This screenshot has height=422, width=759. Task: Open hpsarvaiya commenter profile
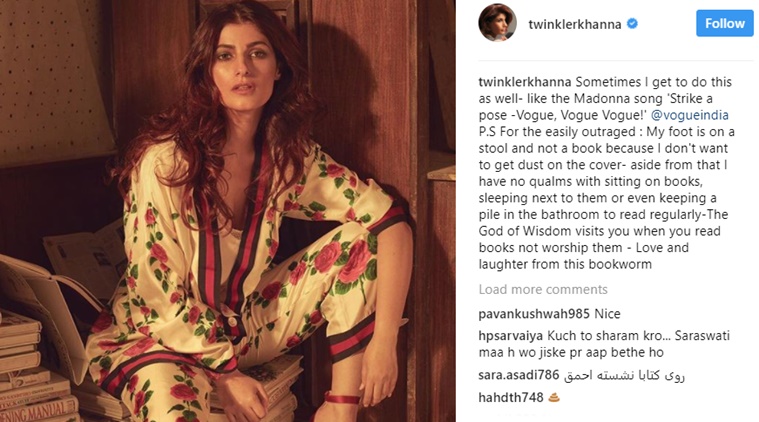click(x=511, y=336)
